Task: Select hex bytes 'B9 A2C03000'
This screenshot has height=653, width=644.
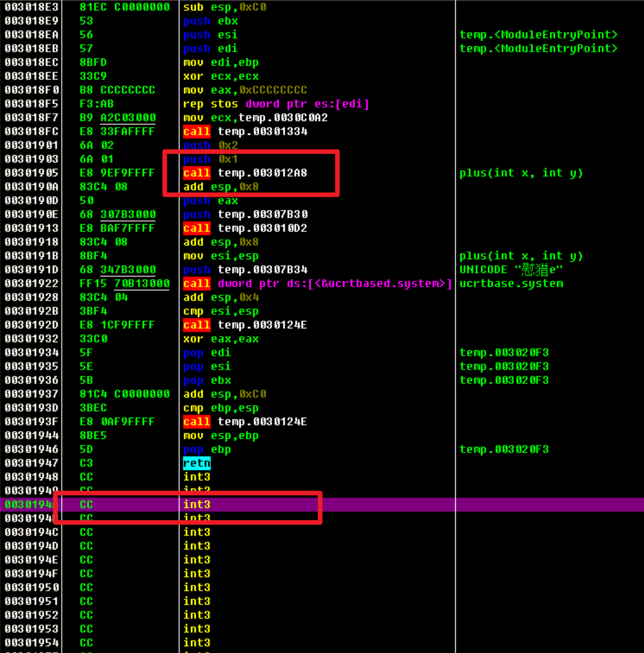Action: (117, 118)
